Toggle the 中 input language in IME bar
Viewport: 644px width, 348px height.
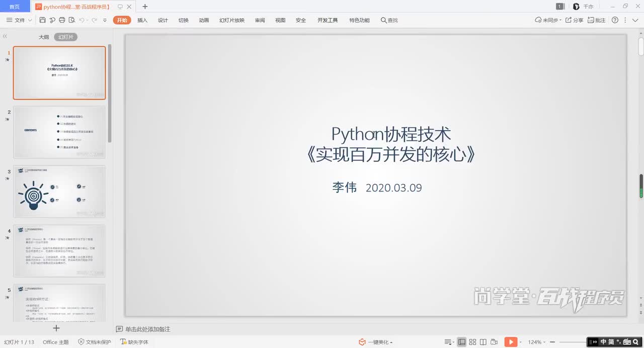tap(603, 342)
